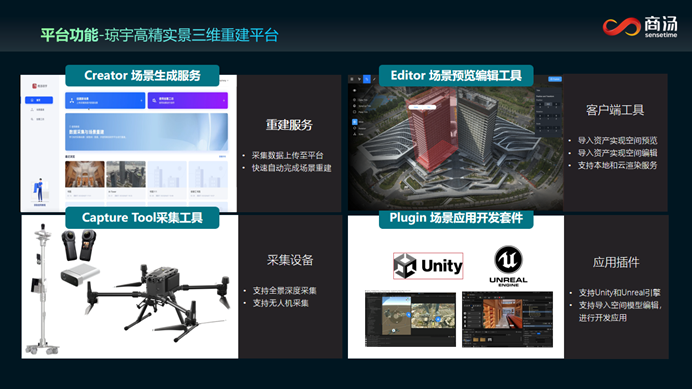Open the second item in Creator sidebar
The width and height of the screenshot is (692, 389).
39,110
